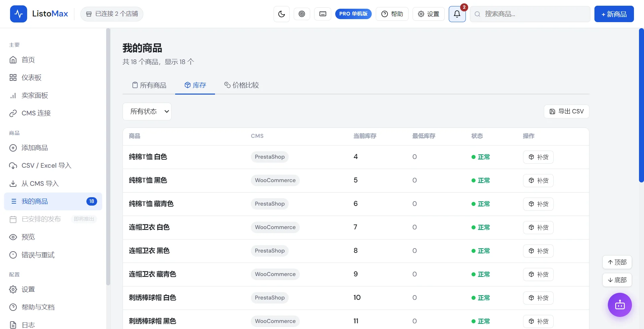Open 错误与重试 in the sidebar
This screenshot has width=644, height=329.
pyautogui.click(x=53, y=255)
